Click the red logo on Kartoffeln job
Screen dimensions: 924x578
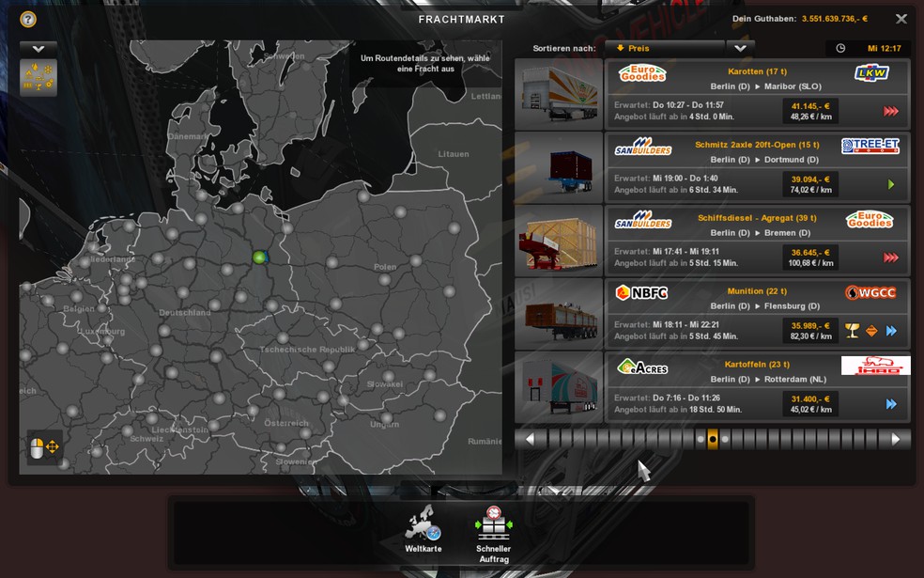pyautogui.click(x=875, y=366)
